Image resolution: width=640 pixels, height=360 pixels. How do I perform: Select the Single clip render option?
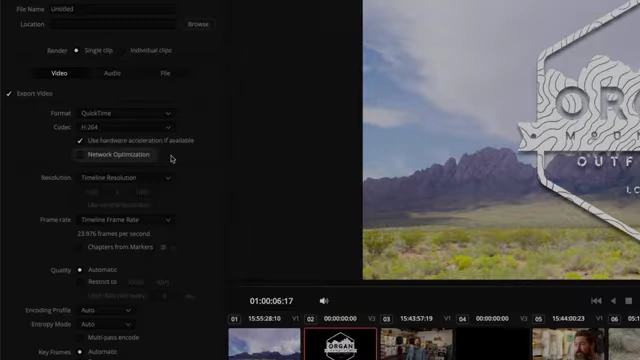coord(76,51)
